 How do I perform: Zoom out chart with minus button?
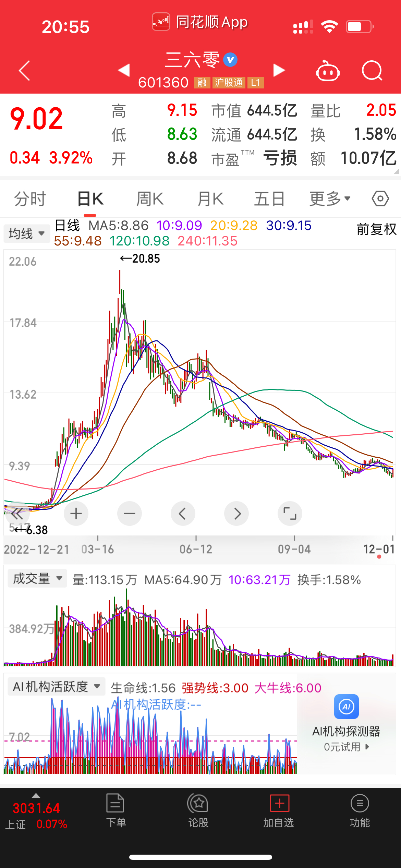pyautogui.click(x=130, y=514)
